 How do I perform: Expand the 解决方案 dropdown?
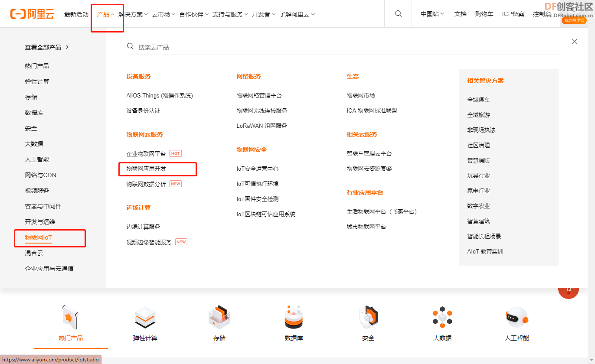pyautogui.click(x=133, y=14)
